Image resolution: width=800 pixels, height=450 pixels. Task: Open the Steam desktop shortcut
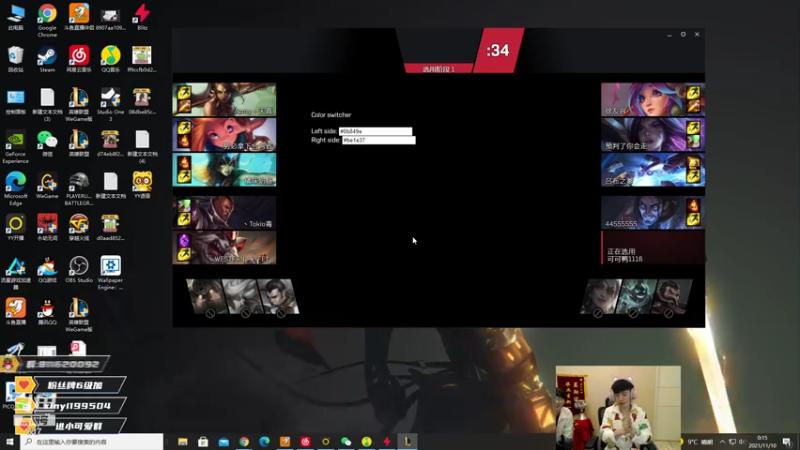coord(47,59)
